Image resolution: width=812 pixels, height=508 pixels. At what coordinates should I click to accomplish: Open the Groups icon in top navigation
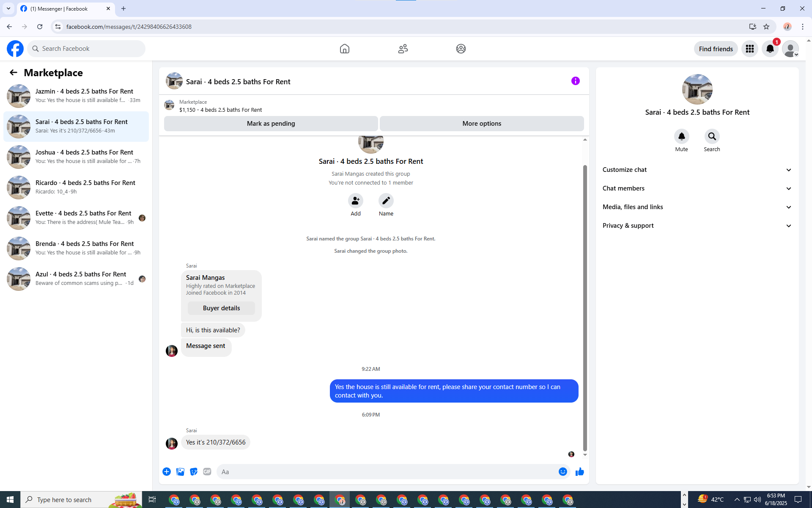[x=461, y=49]
